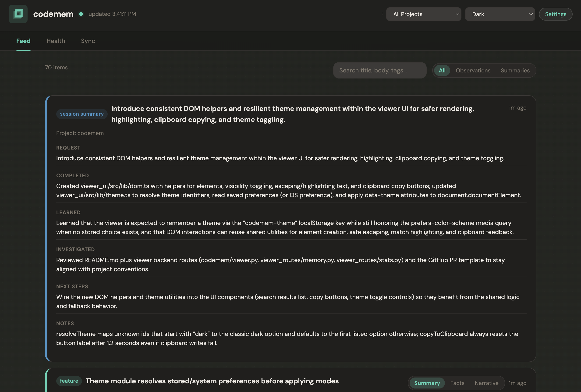
Task: Click the 1m ago timestamp on the summary card
Action: tap(517, 107)
